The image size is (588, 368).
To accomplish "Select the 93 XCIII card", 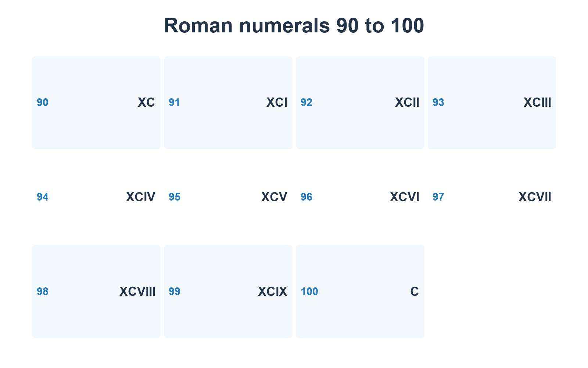I will pos(492,103).
